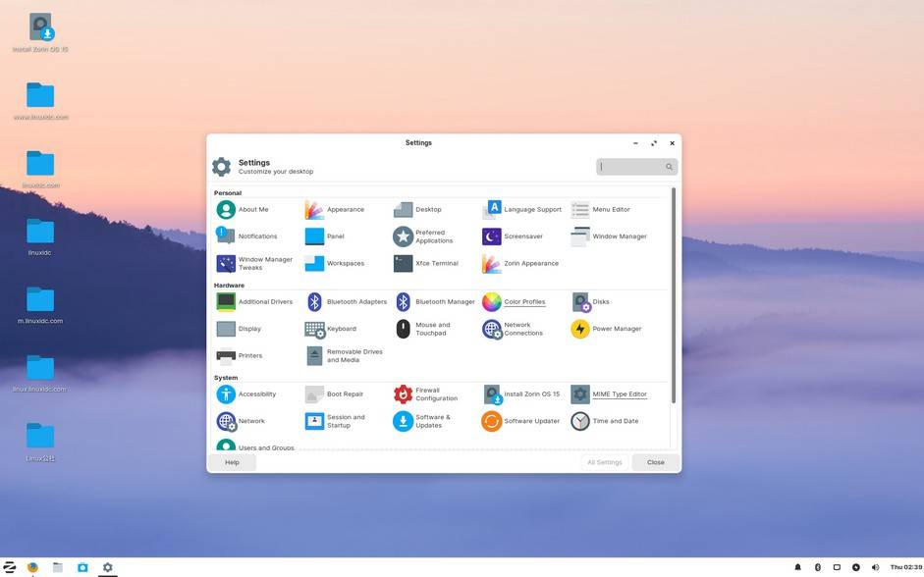The width and height of the screenshot is (924, 577).
Task: Open Removable Drives and Media settings
Action: click(346, 355)
